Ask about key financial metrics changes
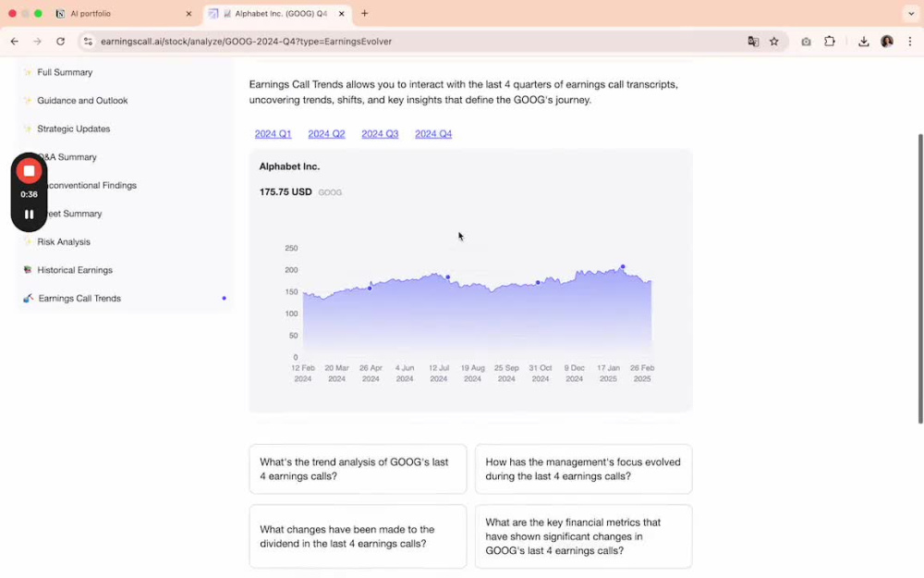This screenshot has height=578, width=924. point(583,536)
